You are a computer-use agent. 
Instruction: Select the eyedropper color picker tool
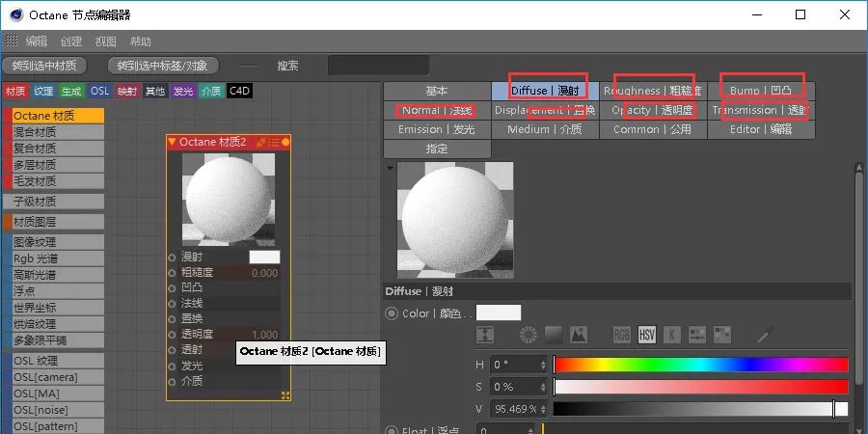[x=765, y=335]
